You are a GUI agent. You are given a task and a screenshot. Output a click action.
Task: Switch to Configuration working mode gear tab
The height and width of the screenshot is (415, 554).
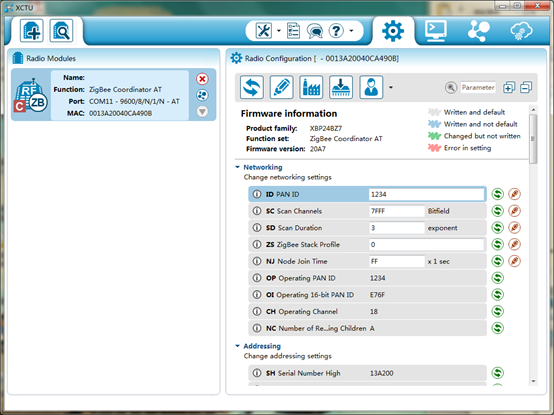393,31
